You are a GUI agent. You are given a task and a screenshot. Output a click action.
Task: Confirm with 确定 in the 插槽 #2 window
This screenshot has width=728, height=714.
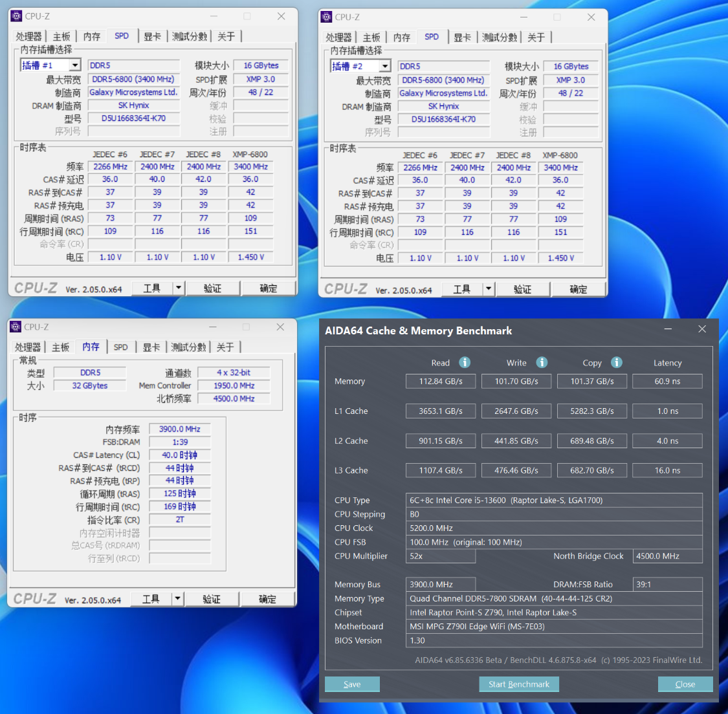579,289
